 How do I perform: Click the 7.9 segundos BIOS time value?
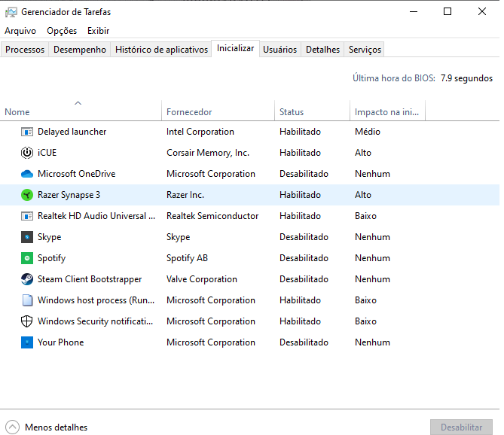click(x=466, y=78)
